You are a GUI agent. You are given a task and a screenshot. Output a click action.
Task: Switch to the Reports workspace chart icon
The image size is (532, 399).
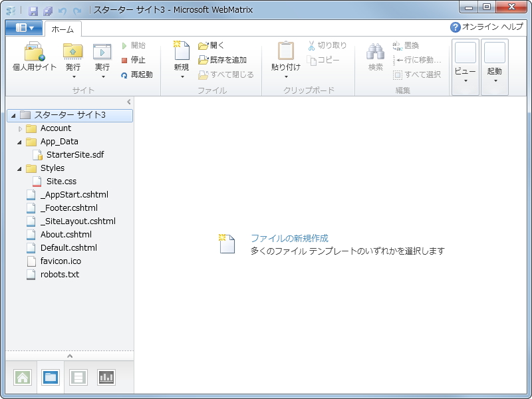[106, 377]
